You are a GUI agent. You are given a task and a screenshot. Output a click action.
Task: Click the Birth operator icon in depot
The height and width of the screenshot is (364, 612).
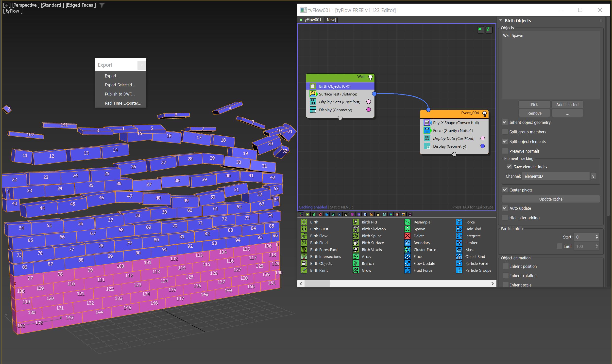pyautogui.click(x=304, y=222)
